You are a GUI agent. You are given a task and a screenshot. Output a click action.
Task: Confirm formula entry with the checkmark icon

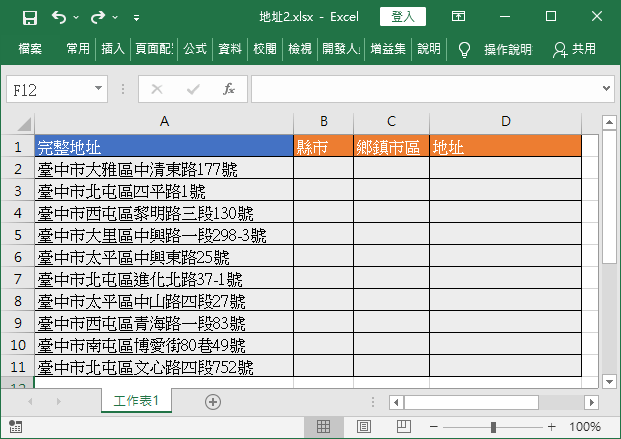193,89
